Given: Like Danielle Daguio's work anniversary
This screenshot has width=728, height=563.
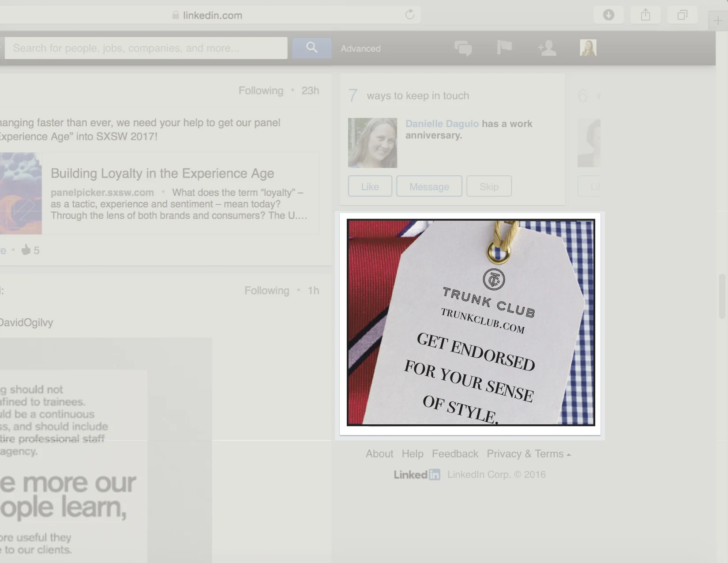Looking at the screenshot, I should tap(370, 186).
